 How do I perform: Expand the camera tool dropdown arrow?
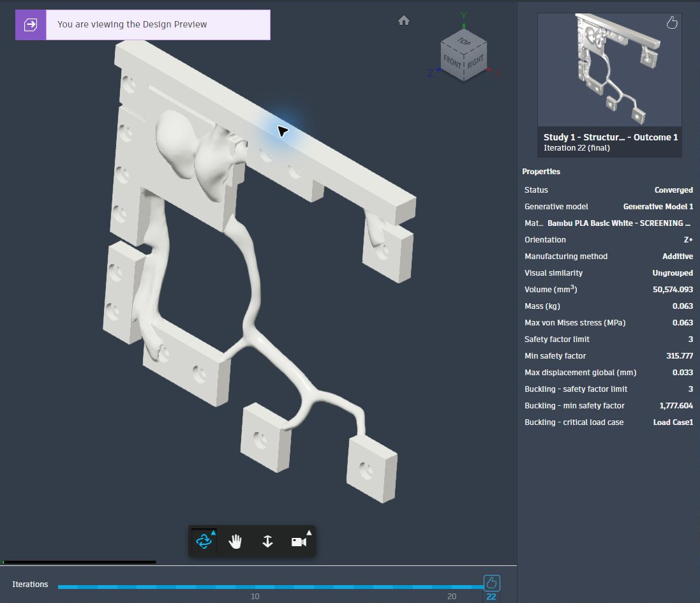coord(309,532)
